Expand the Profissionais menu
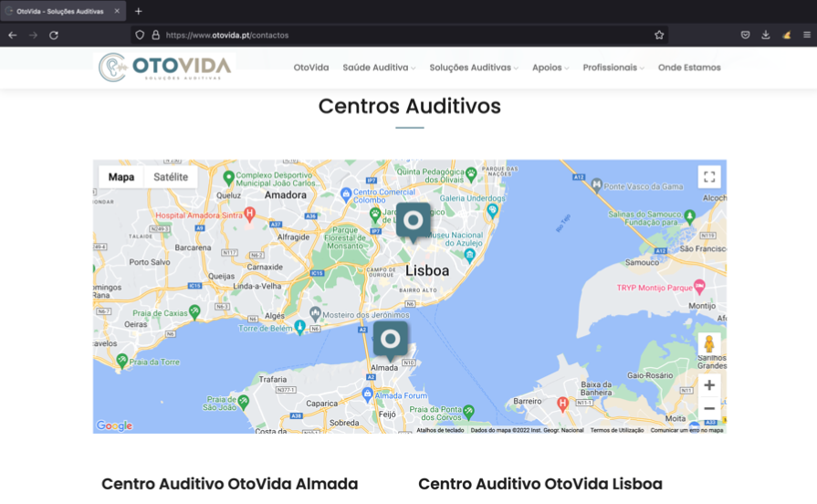Screen dimensions: 817x504 click(613, 68)
